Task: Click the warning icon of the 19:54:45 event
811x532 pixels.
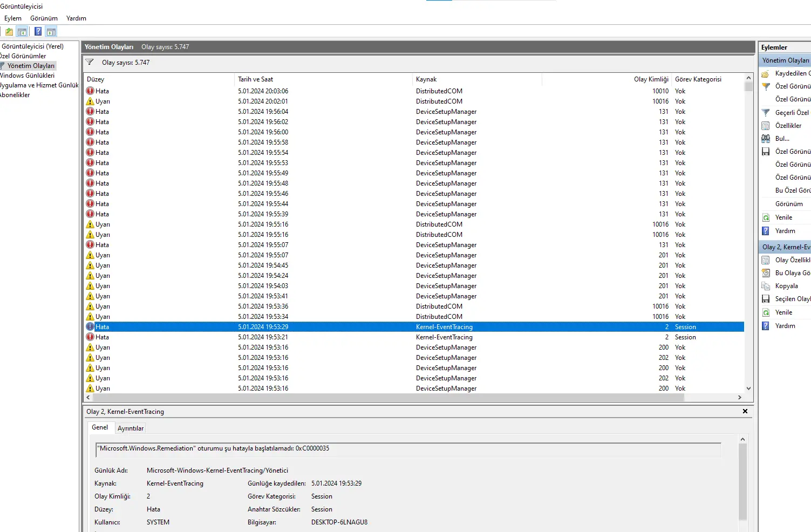Action: [x=90, y=265]
